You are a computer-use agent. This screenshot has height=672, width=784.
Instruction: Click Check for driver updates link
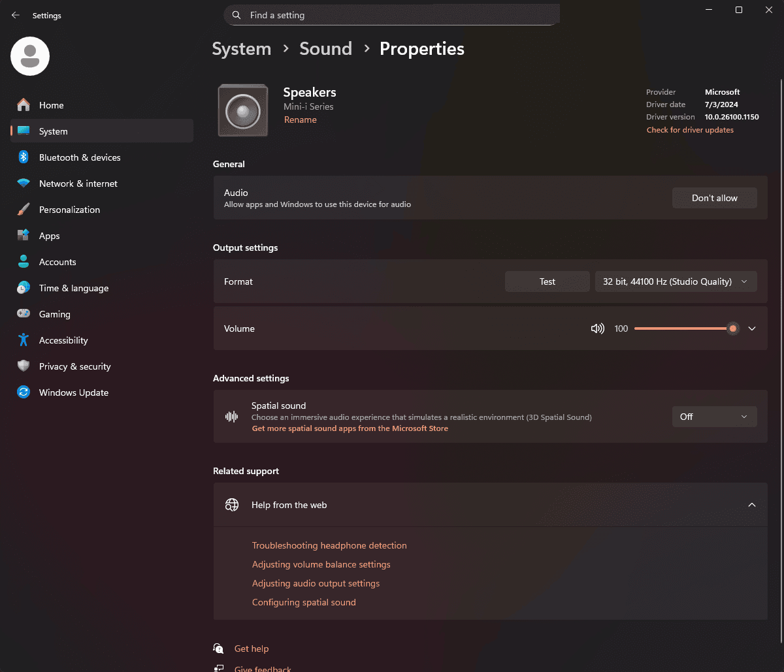click(690, 130)
